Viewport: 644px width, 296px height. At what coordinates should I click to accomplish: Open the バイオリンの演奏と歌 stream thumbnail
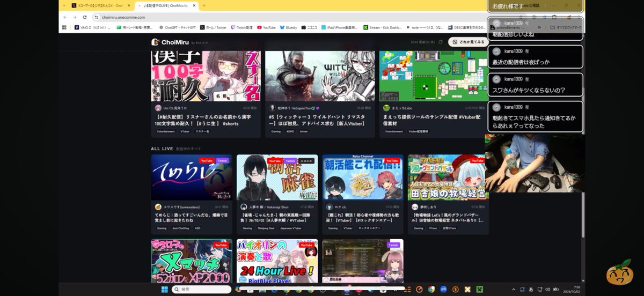pyautogui.click(x=277, y=261)
